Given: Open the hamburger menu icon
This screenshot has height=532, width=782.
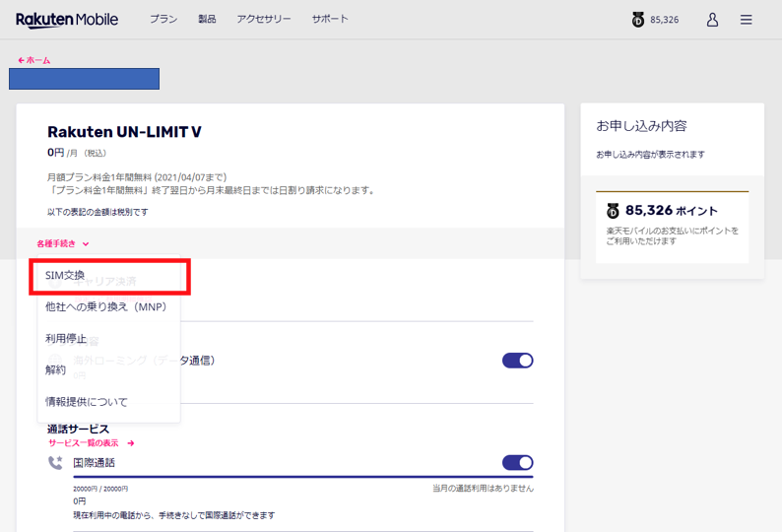Looking at the screenshot, I should click(747, 20).
